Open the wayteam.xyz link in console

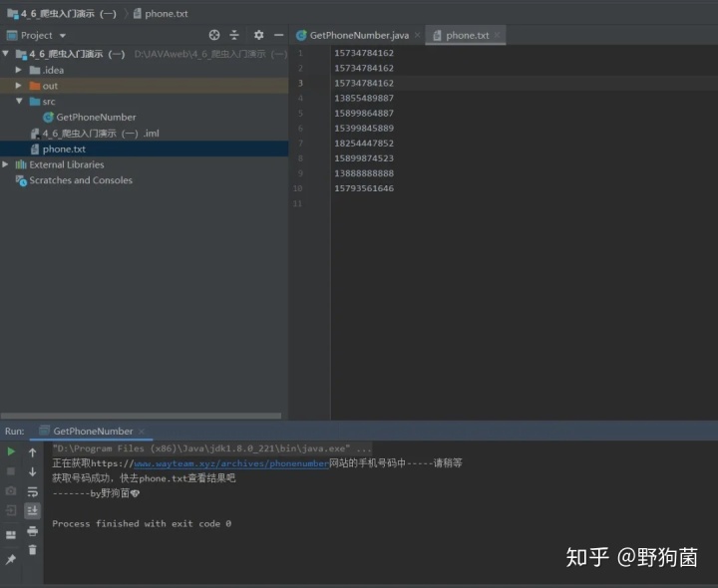pyautogui.click(x=231, y=463)
